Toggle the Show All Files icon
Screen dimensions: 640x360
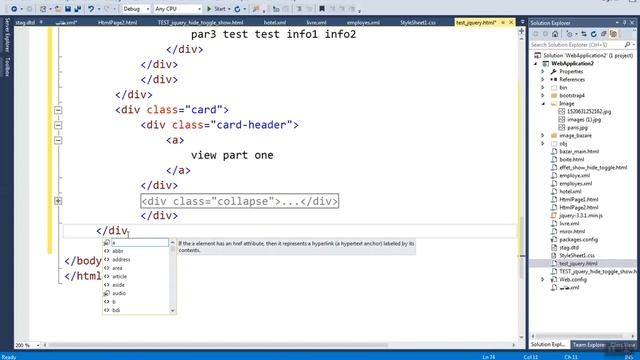tap(613, 34)
